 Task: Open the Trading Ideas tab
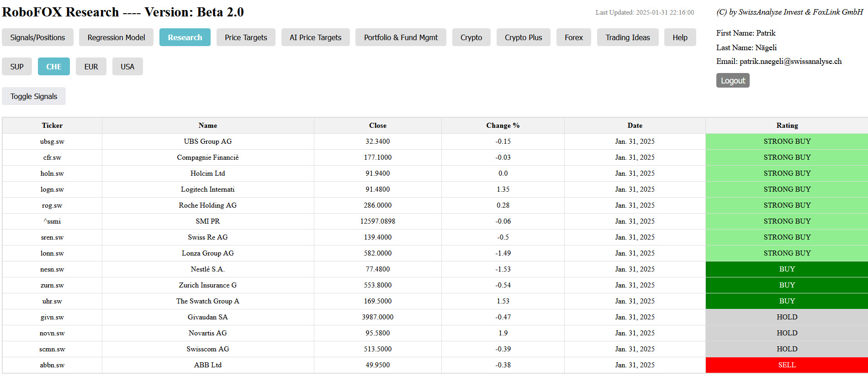point(628,37)
